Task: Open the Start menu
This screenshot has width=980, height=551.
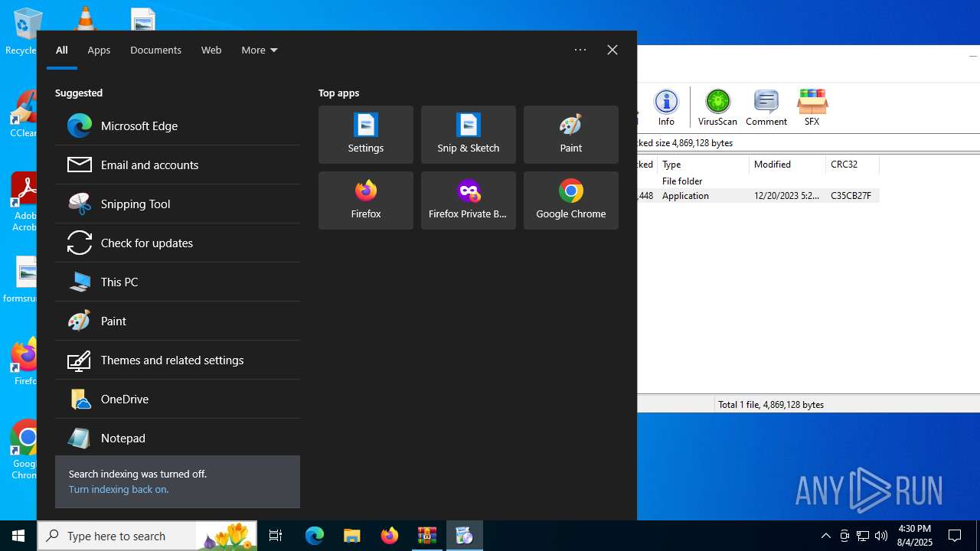Action: [18, 536]
